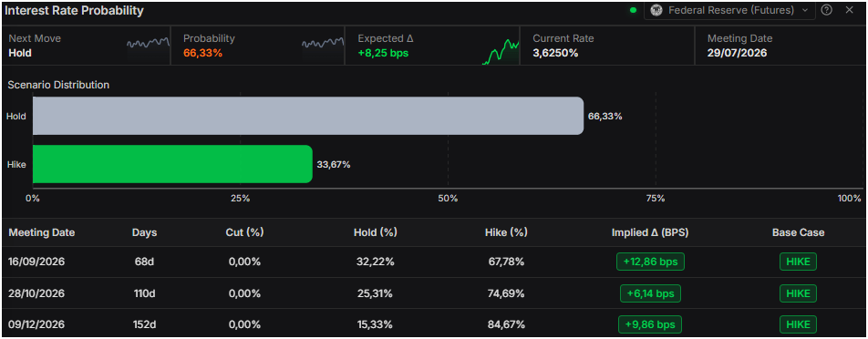The width and height of the screenshot is (868, 339).
Task: Open the help question mark icon
Action: click(826, 10)
